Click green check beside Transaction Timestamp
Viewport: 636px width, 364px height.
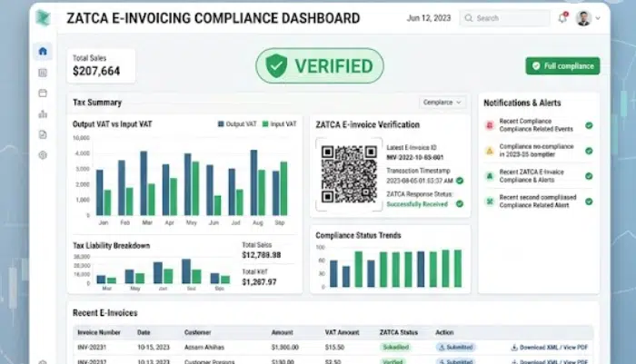click(x=460, y=181)
